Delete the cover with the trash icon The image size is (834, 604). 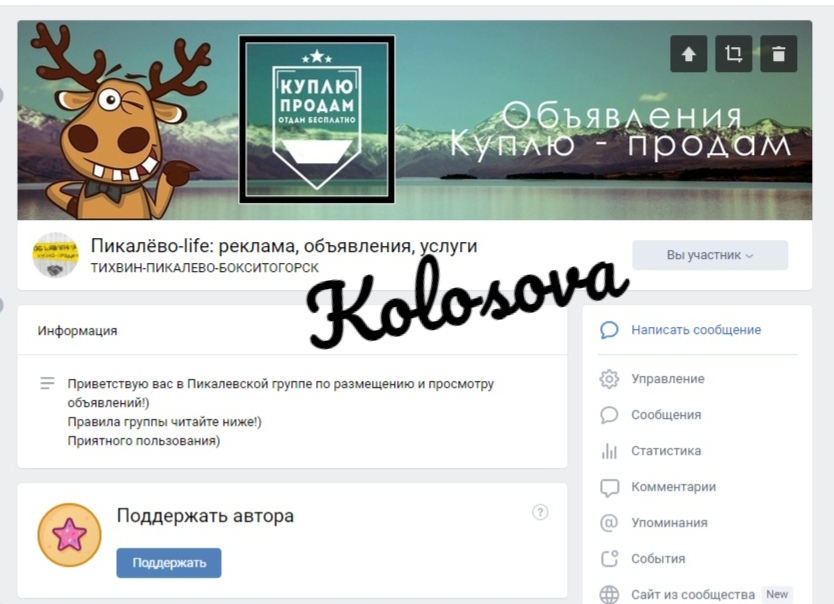(x=779, y=54)
